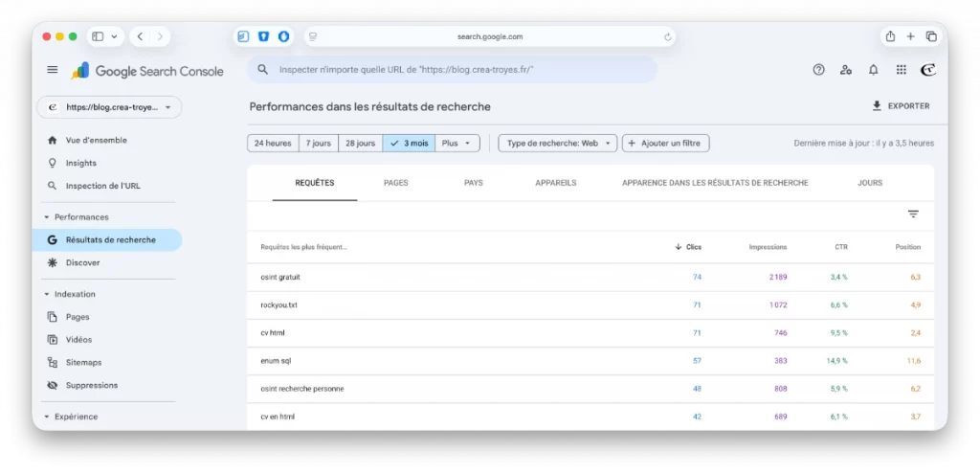Image resolution: width=980 pixels, height=473 pixels.
Task: Click the Safari share icon
Action: [890, 36]
